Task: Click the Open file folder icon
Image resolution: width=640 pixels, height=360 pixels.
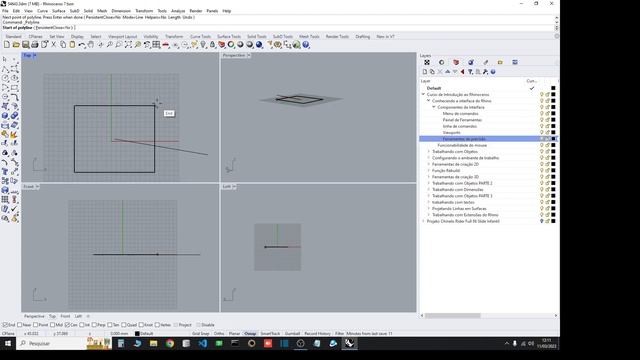Action: tap(16, 44)
